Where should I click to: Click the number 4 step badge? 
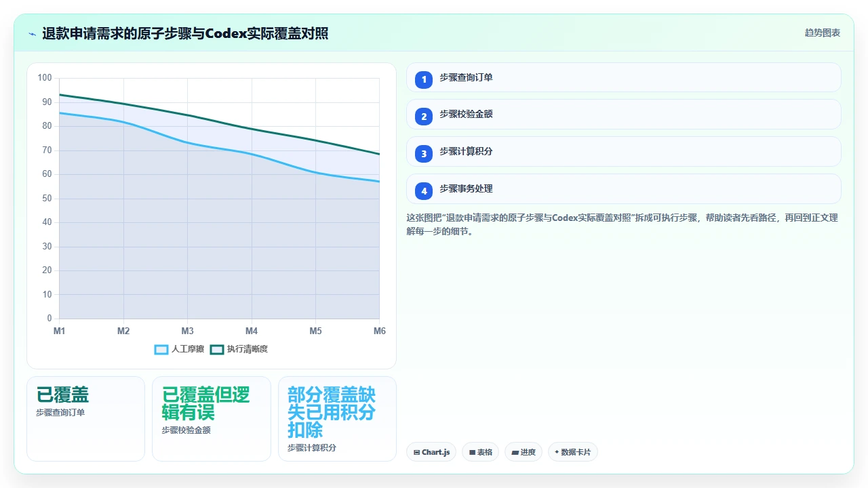click(424, 191)
